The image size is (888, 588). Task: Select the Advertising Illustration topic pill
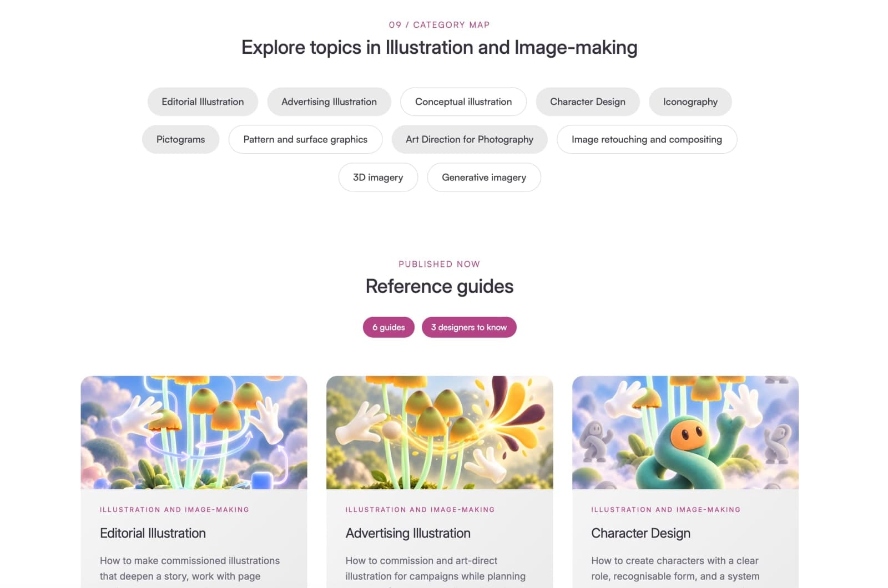(x=329, y=102)
